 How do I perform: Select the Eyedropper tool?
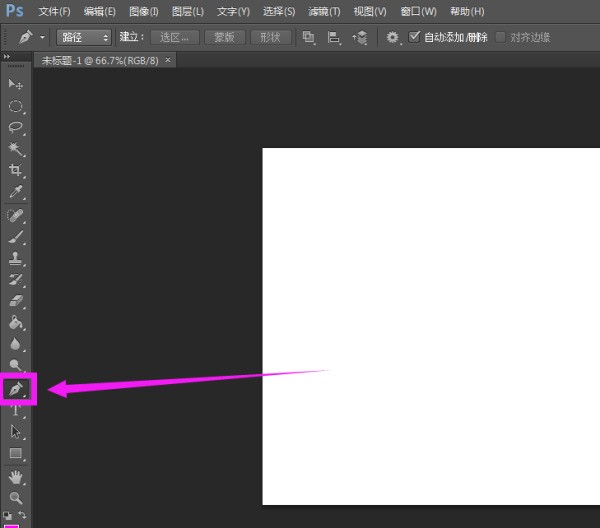coord(16,192)
